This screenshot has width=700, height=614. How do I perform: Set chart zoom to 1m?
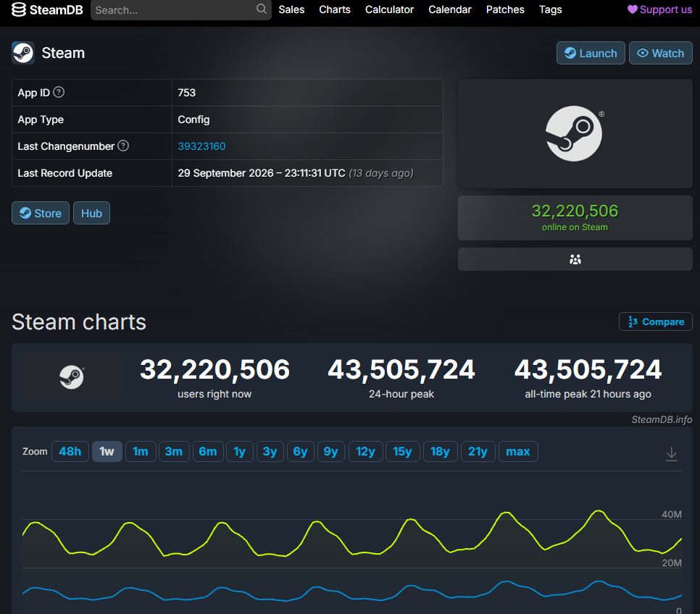click(141, 452)
